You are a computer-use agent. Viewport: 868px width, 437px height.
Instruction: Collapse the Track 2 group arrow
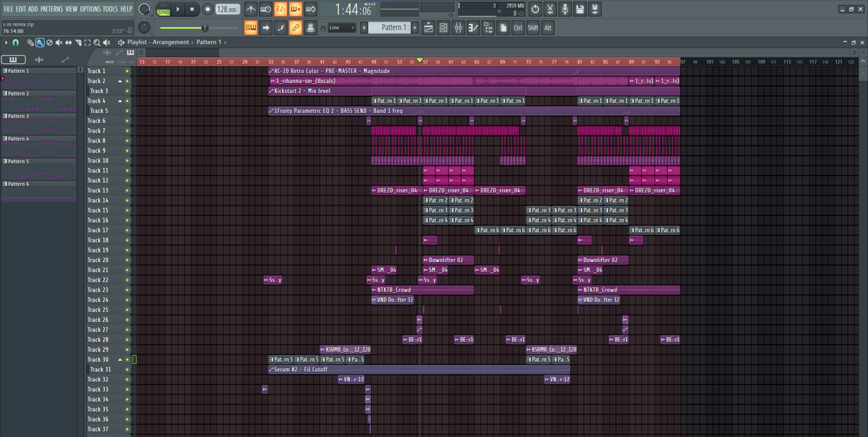tap(120, 81)
